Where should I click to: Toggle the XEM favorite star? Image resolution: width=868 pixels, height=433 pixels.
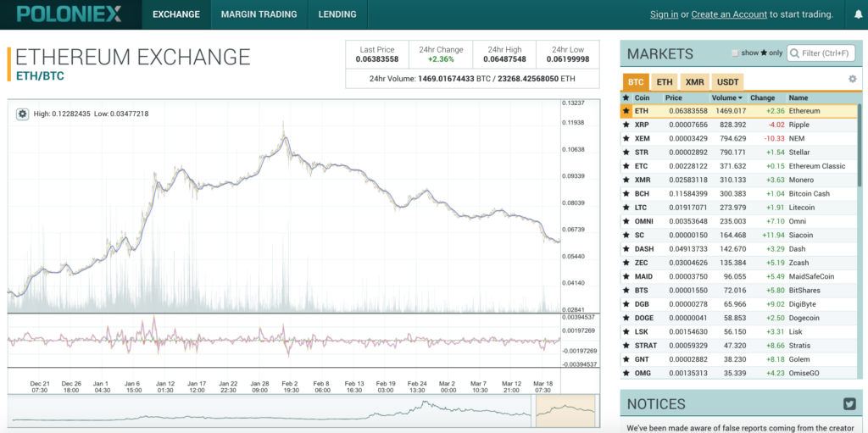pos(626,138)
